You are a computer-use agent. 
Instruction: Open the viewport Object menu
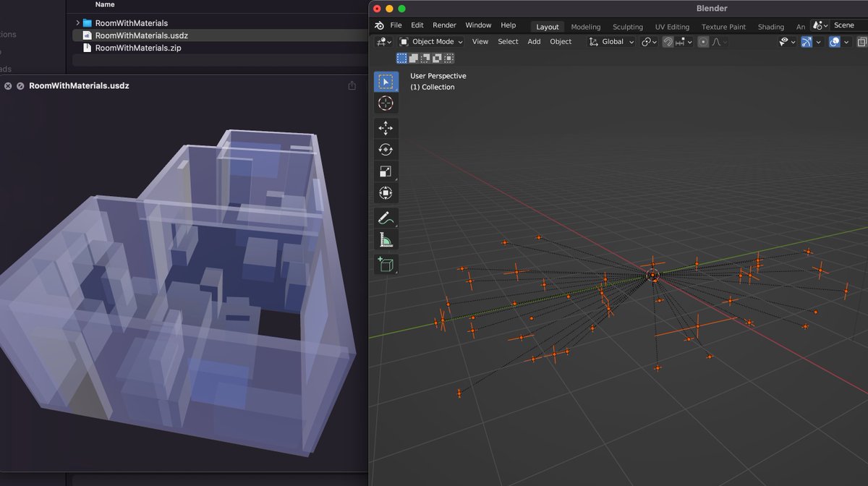click(561, 42)
